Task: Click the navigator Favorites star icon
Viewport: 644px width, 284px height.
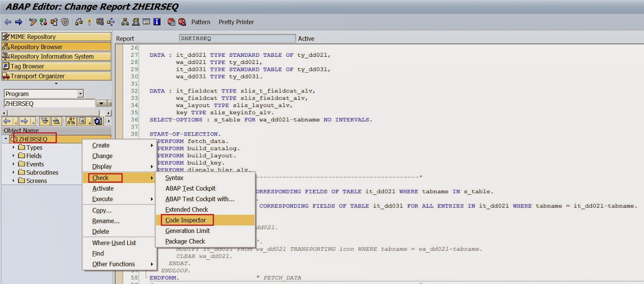Action: point(83,121)
